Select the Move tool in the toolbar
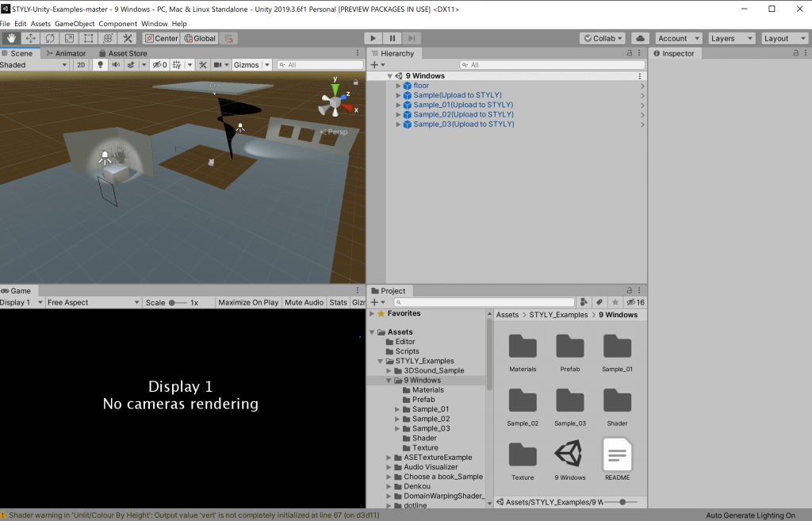 [x=30, y=37]
